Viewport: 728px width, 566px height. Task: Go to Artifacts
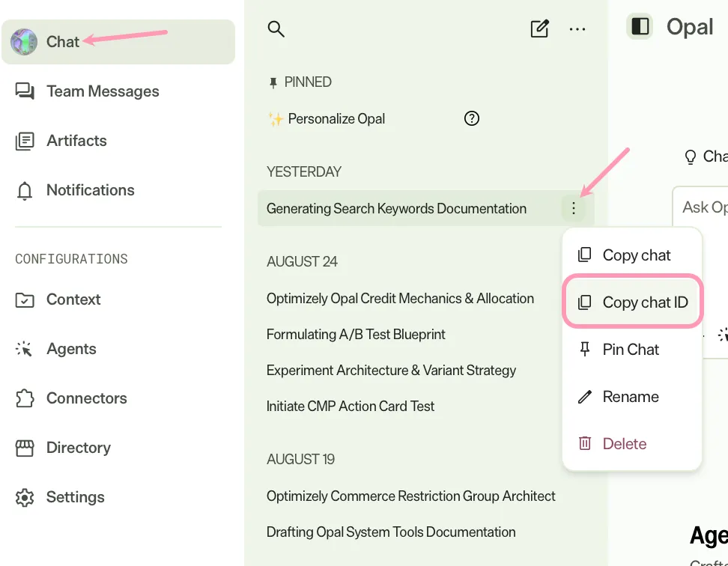(76, 141)
